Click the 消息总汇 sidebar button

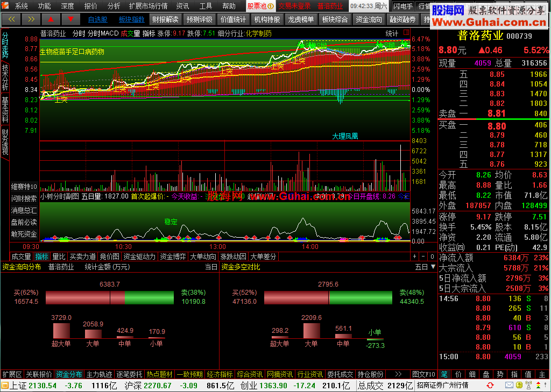pos(24,210)
